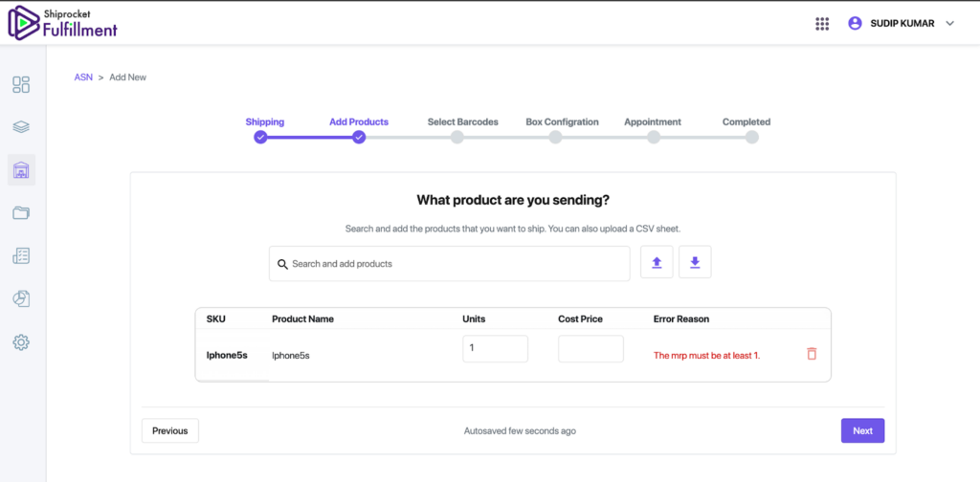
Task: Open the nine-dot apps grid
Action: coord(822,24)
